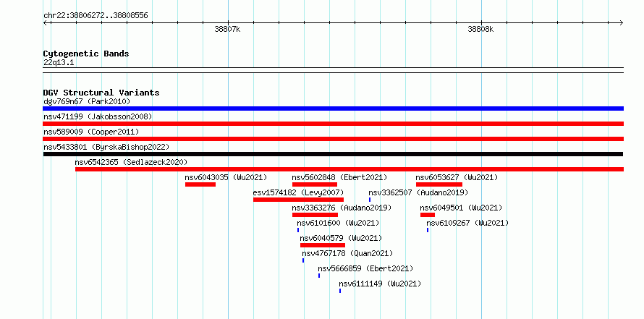Click the black nsv5433801 variant bar
The image size is (644, 319).
pos(333,154)
